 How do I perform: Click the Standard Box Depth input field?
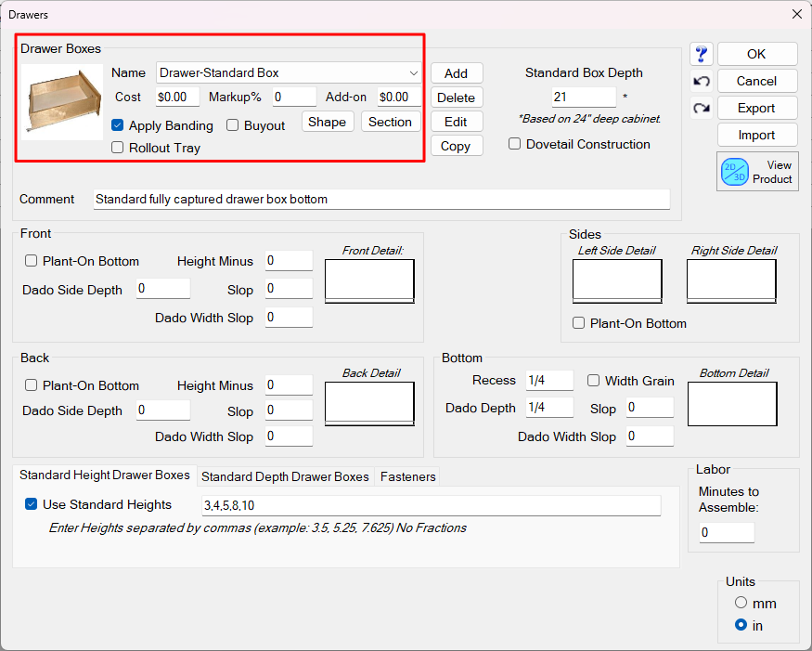pos(584,98)
